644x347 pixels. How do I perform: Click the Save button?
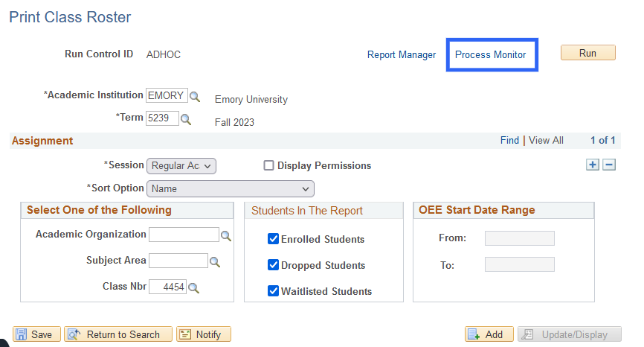click(33, 334)
